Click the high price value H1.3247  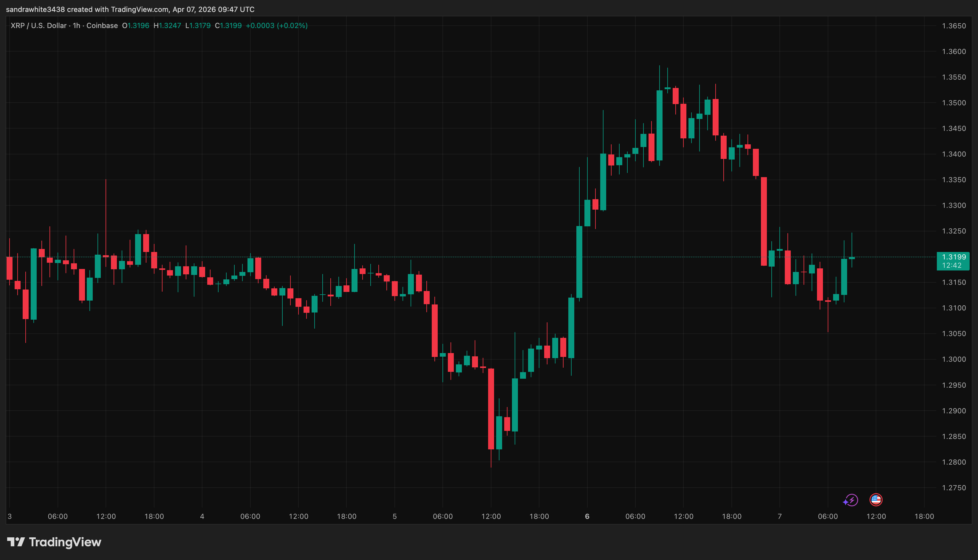[167, 25]
